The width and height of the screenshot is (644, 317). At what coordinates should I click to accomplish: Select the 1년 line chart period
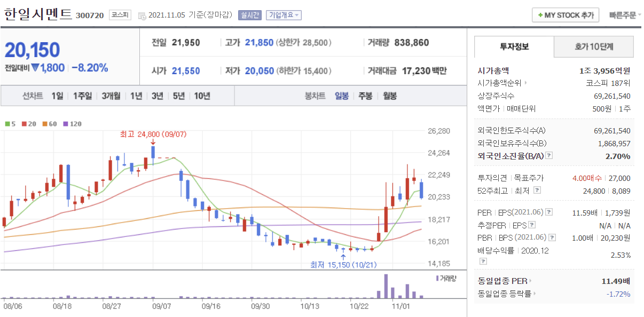(136, 96)
